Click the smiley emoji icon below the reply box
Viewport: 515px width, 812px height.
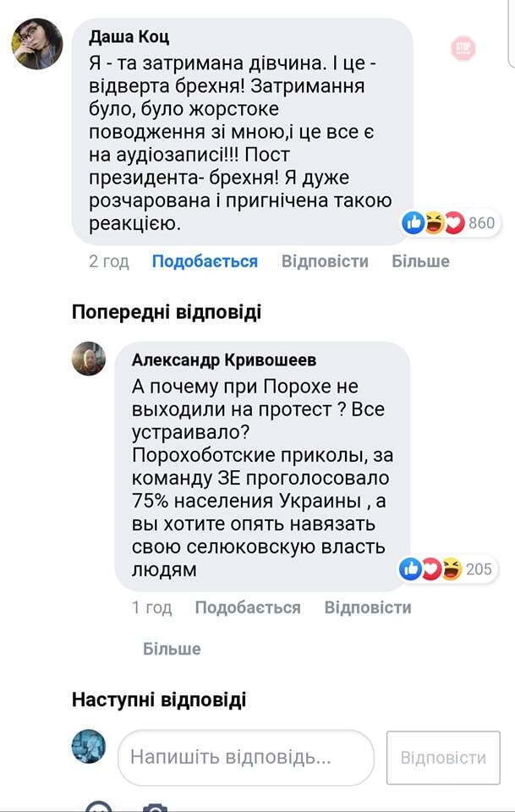pyautogui.click(x=101, y=808)
